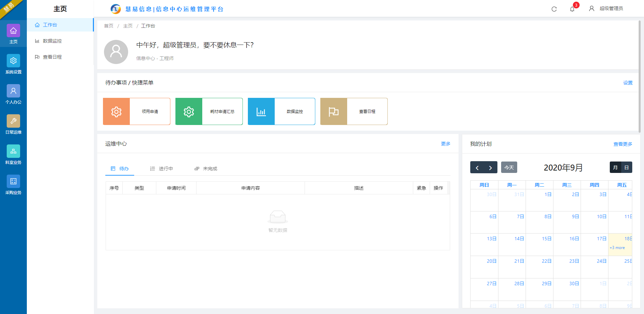Select 个人办公 sidebar icon
This screenshot has height=314, width=644.
coord(13,94)
